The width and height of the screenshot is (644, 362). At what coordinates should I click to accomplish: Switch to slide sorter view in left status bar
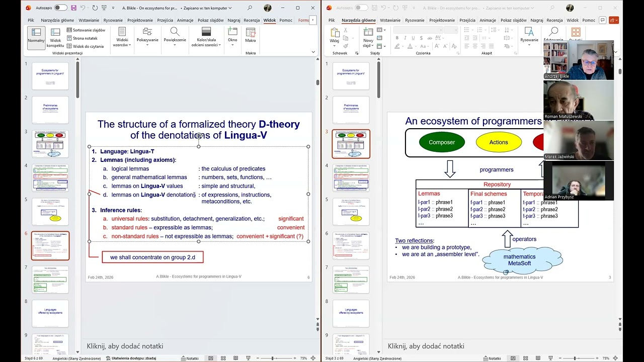click(223, 358)
